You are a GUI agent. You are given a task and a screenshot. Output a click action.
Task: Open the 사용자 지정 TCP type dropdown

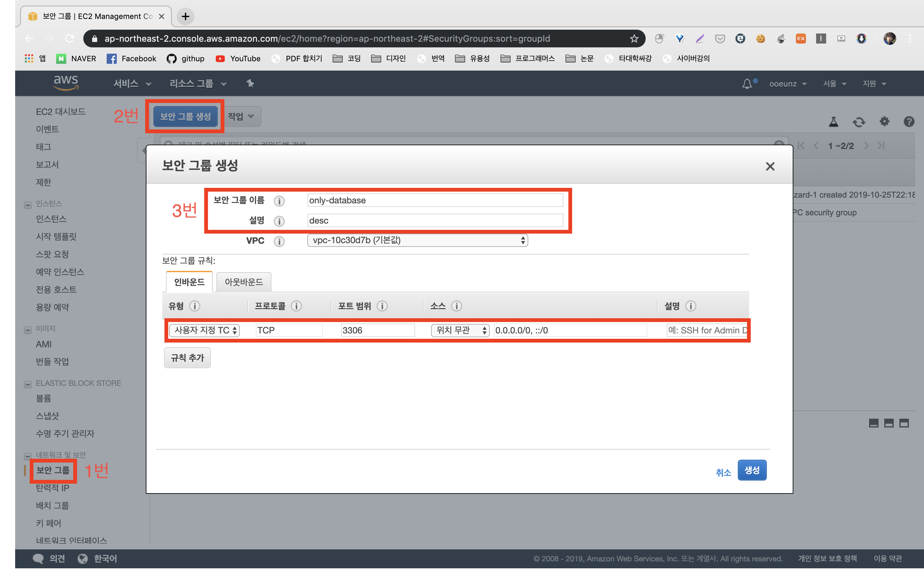204,330
